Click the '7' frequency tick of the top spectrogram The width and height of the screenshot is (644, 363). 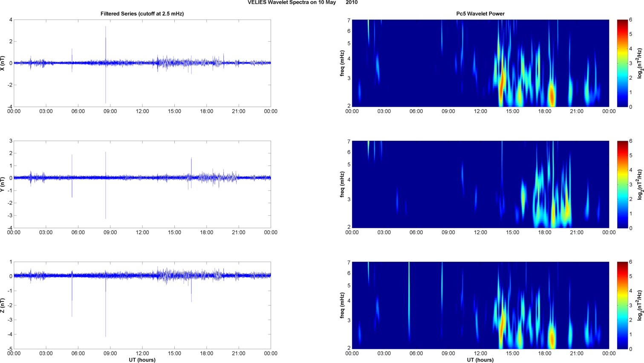point(349,20)
